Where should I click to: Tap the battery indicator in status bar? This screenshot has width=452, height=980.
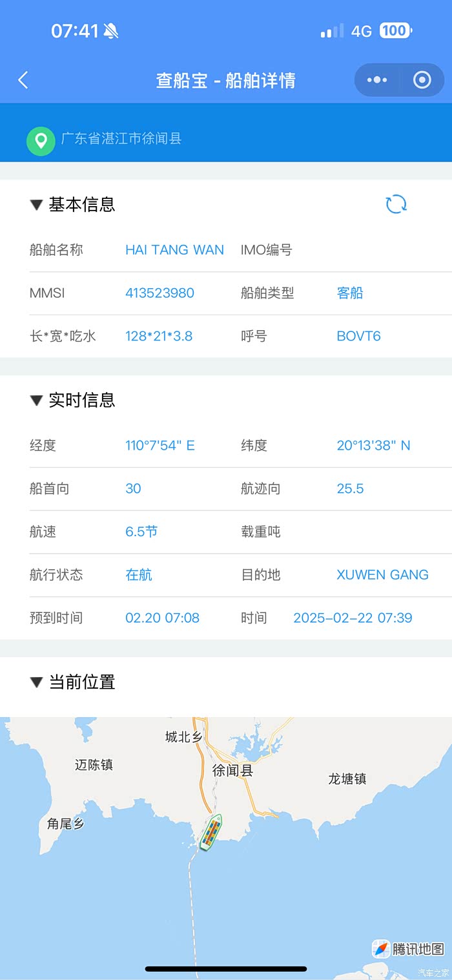tap(395, 30)
